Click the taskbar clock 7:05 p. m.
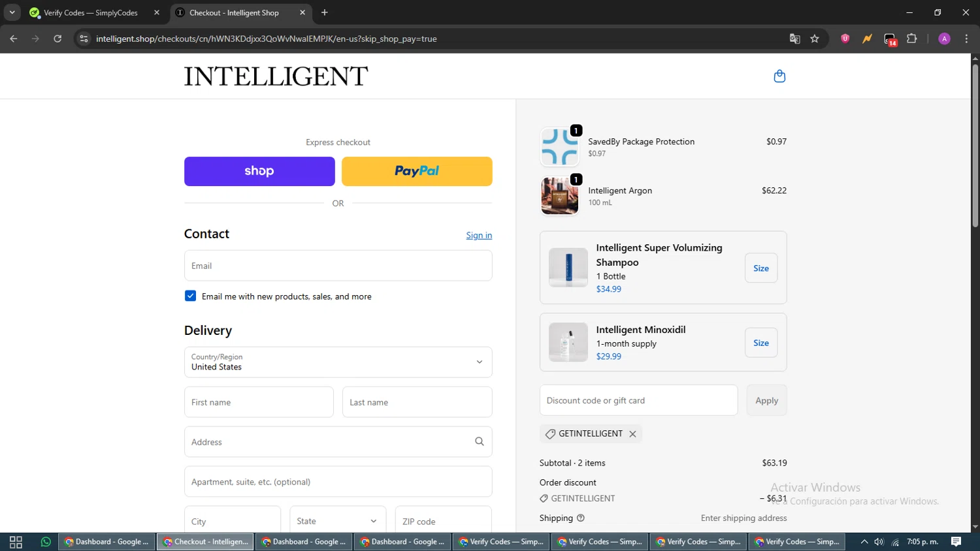Image resolution: width=980 pixels, height=551 pixels. coord(923,542)
